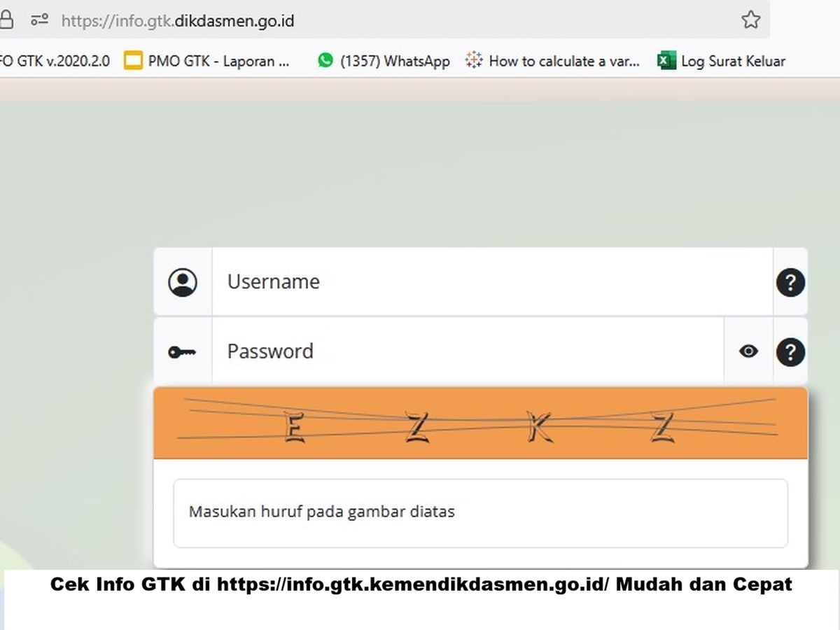
Task: Click the bookmark star icon in address bar
Action: coord(750,20)
